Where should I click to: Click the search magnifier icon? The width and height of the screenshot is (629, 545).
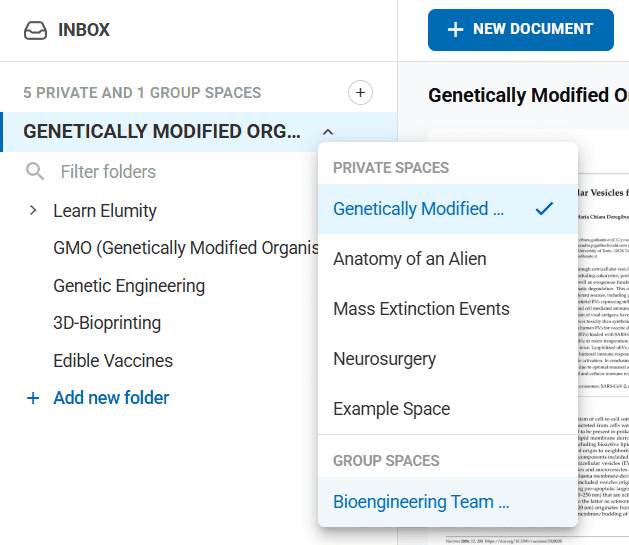click(35, 172)
